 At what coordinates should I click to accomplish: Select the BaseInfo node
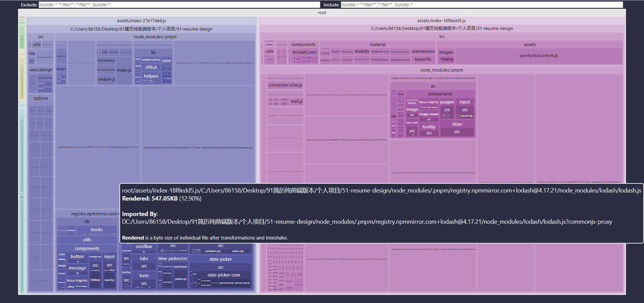pyautogui.click(x=423, y=59)
